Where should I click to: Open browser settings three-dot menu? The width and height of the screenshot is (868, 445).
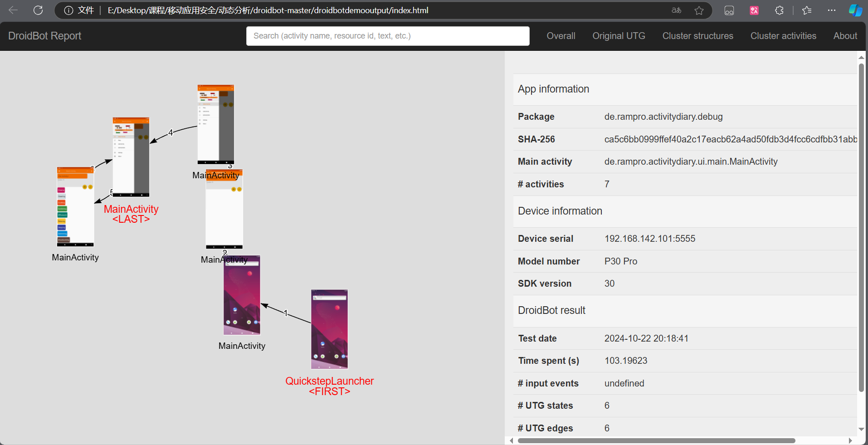coord(831,10)
